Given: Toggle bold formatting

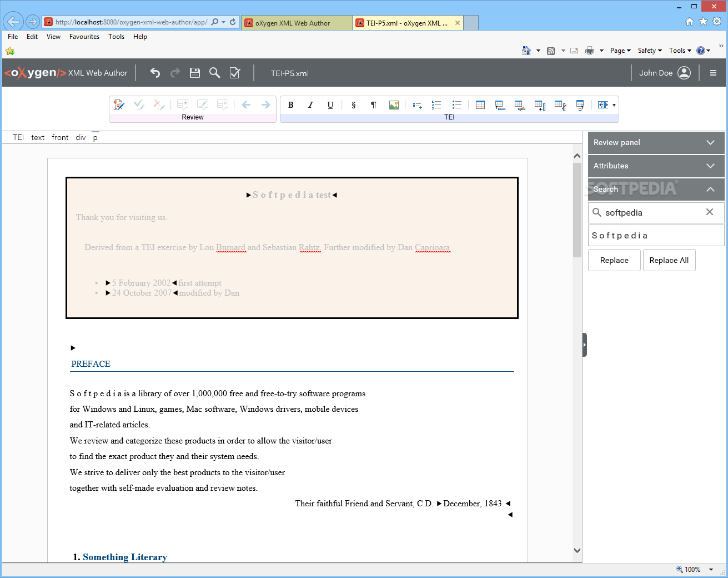Looking at the screenshot, I should pos(290,105).
